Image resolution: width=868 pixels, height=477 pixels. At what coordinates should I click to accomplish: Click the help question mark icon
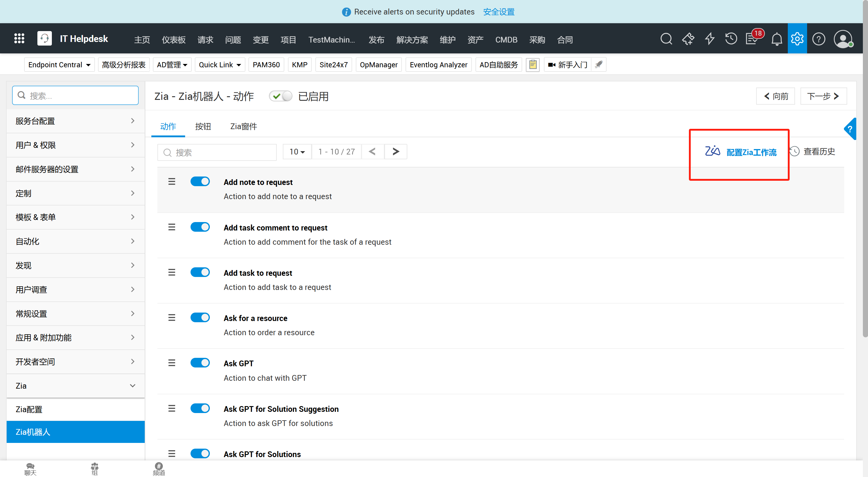(x=819, y=39)
